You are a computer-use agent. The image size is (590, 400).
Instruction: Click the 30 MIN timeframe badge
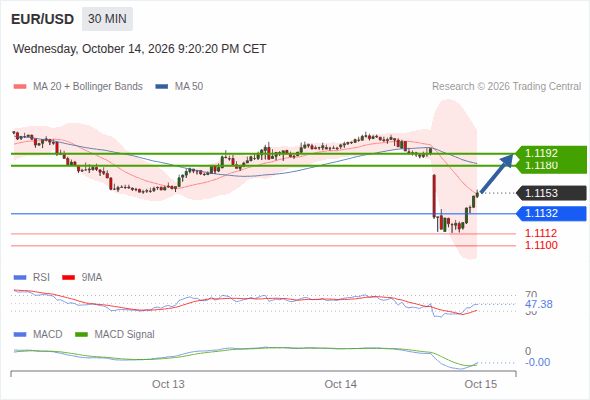click(x=107, y=19)
